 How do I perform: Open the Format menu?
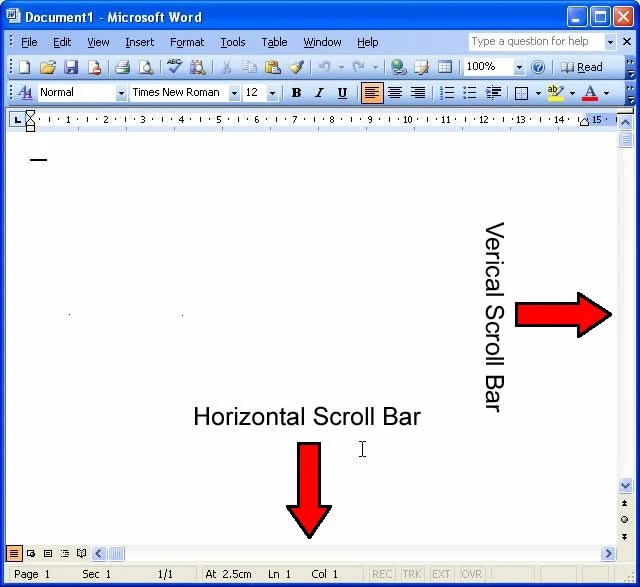point(187,42)
